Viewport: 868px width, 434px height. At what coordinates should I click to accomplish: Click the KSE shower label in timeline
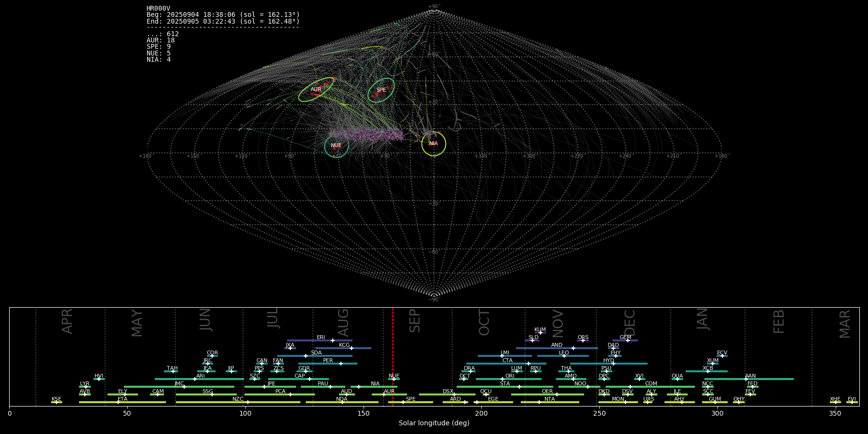[56, 399]
